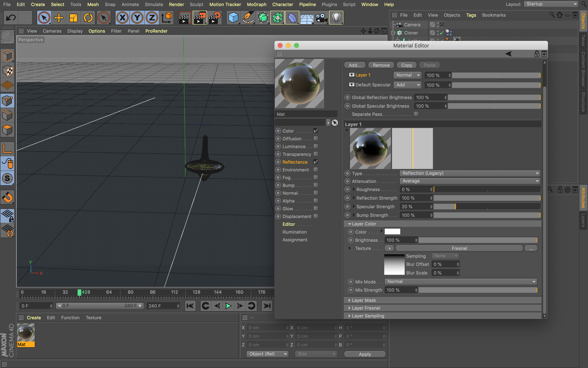The height and width of the screenshot is (368, 588).
Task: Open Edit Render Settings icon
Action: pyautogui.click(x=215, y=18)
